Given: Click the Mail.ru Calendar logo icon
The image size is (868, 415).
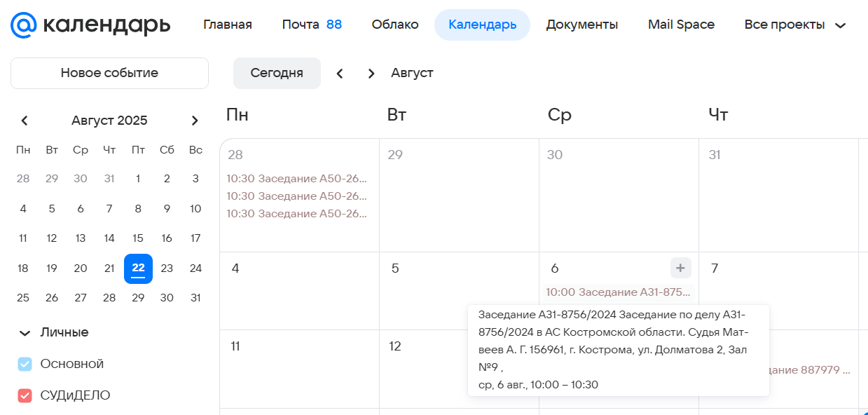Looking at the screenshot, I should (x=23, y=25).
